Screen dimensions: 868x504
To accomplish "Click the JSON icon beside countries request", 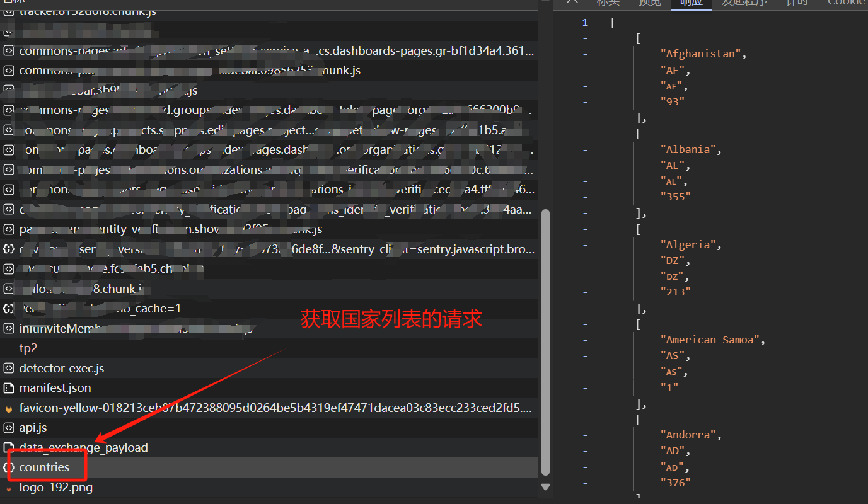I will (9, 467).
